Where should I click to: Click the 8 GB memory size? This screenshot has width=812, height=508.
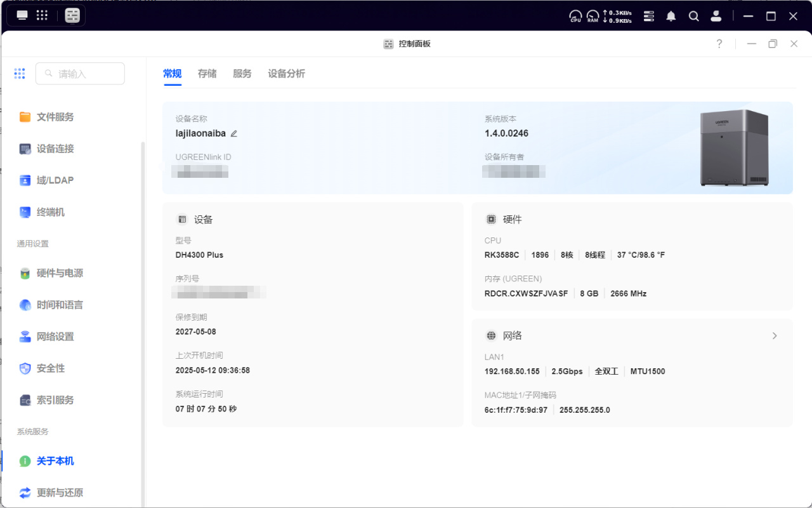pos(589,294)
